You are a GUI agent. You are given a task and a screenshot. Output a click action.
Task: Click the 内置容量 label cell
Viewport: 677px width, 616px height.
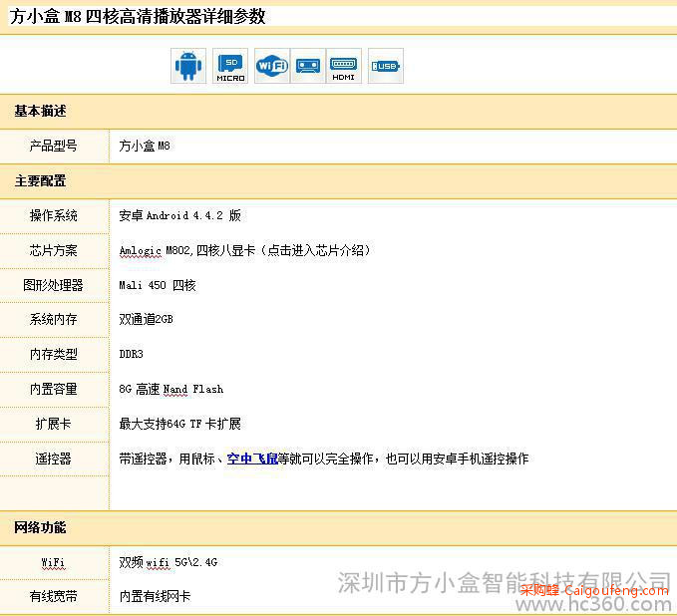click(54, 389)
